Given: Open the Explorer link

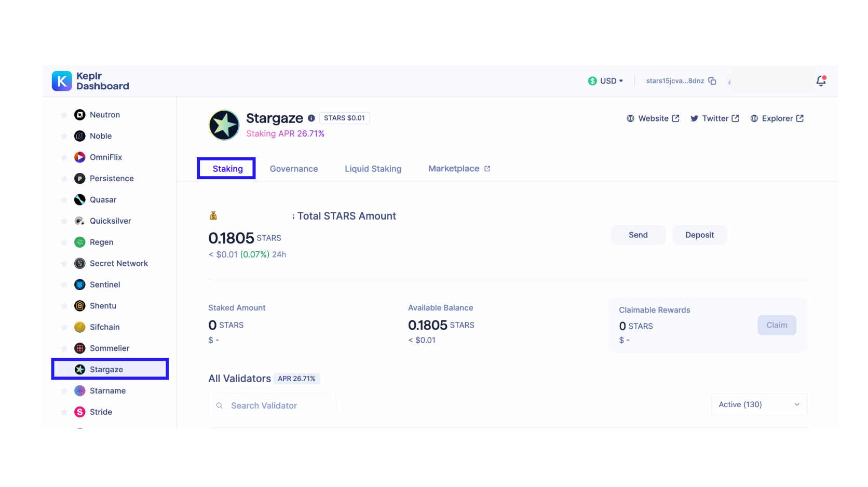Looking at the screenshot, I should coord(777,118).
